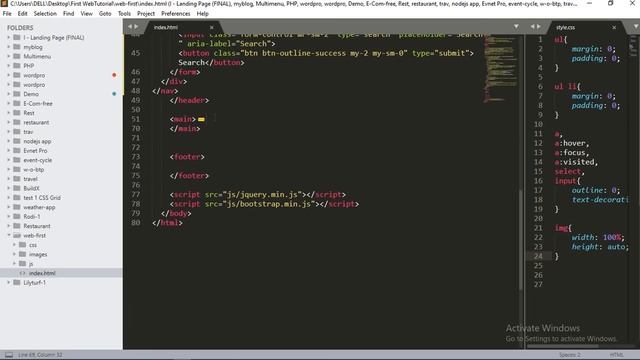Screen dimensions: 640x360
Task: Click the index.html file code icon
Action: click(22, 273)
